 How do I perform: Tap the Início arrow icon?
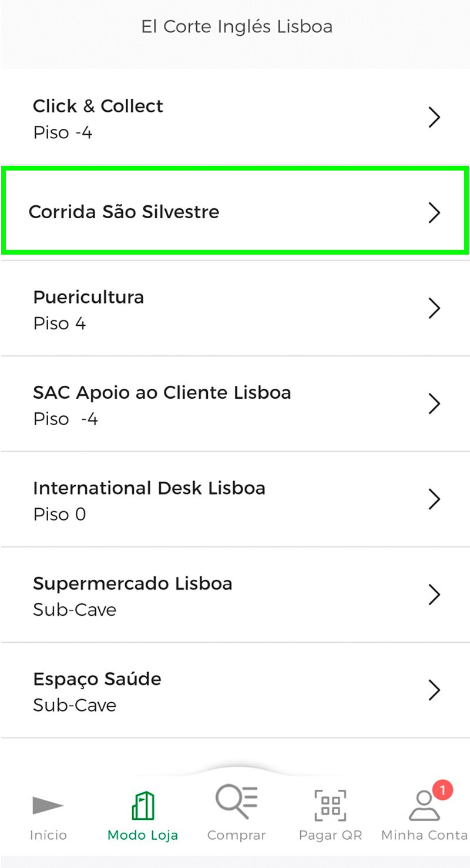pos(48,805)
